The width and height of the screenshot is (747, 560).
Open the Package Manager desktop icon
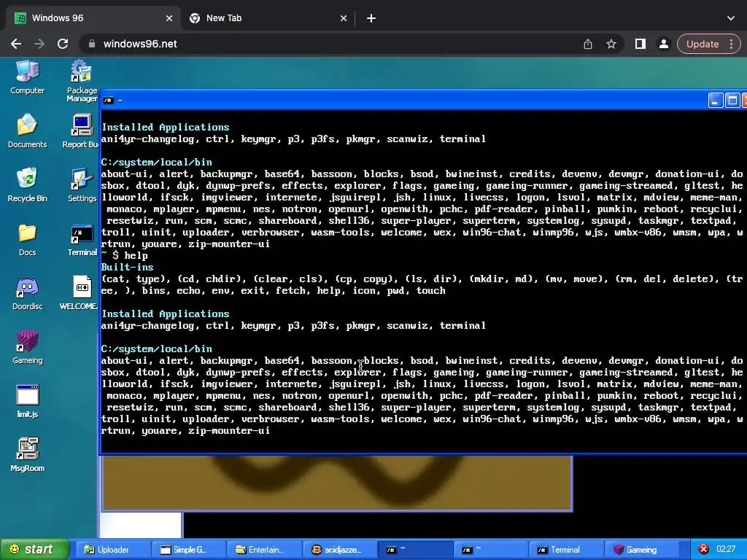pyautogui.click(x=82, y=81)
